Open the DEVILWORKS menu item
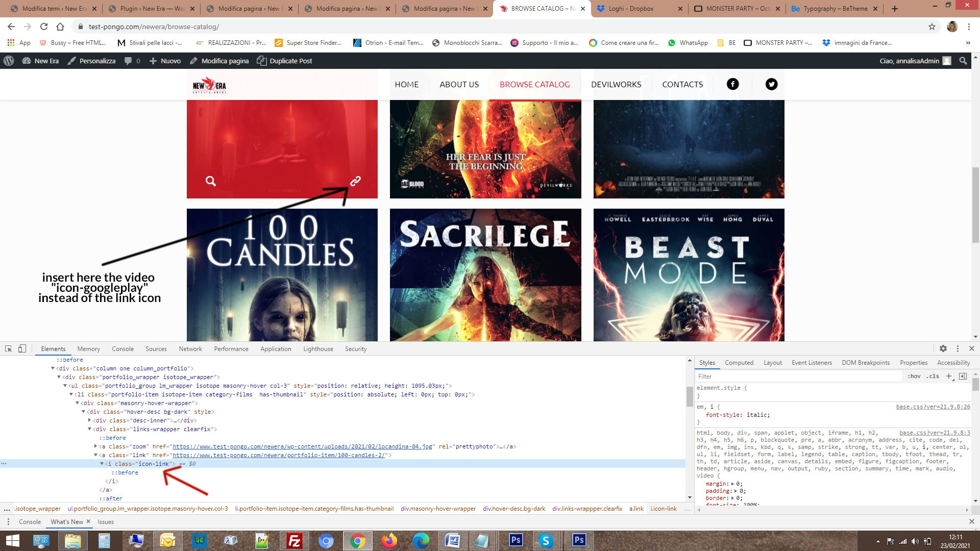This screenshot has width=980, height=551. pyautogui.click(x=616, y=84)
